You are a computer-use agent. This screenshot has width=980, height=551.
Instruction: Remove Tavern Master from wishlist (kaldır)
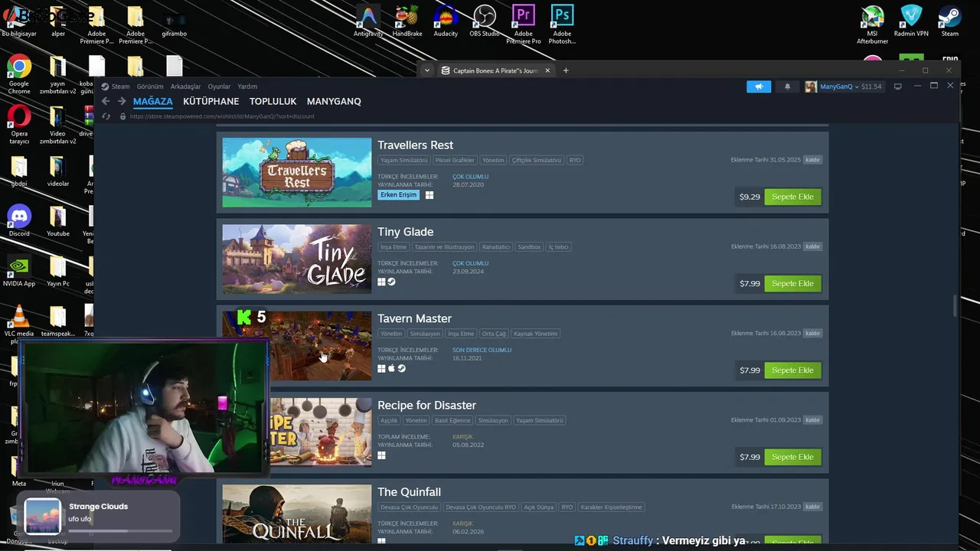click(x=812, y=333)
